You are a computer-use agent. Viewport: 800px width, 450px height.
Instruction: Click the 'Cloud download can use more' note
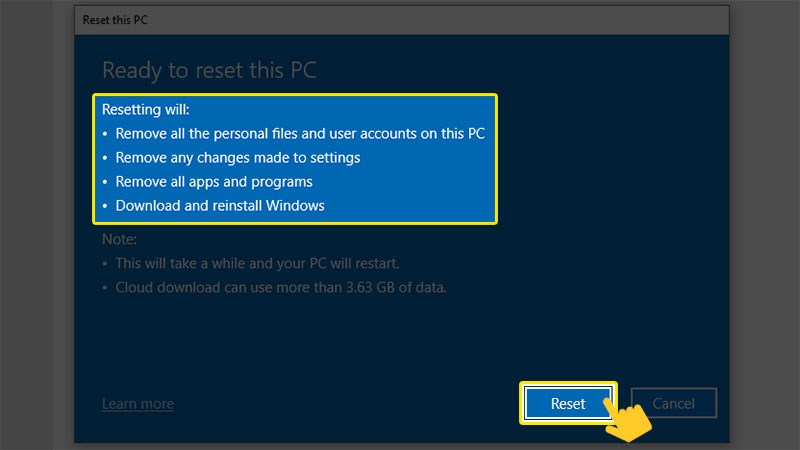pos(280,289)
